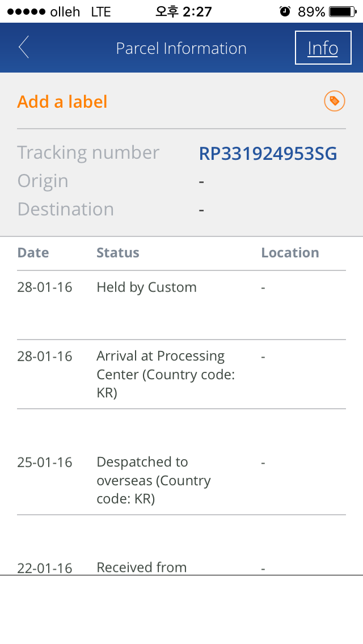Tap the Add a label link
Image resolution: width=363 pixels, height=644 pixels.
pyautogui.click(x=62, y=102)
